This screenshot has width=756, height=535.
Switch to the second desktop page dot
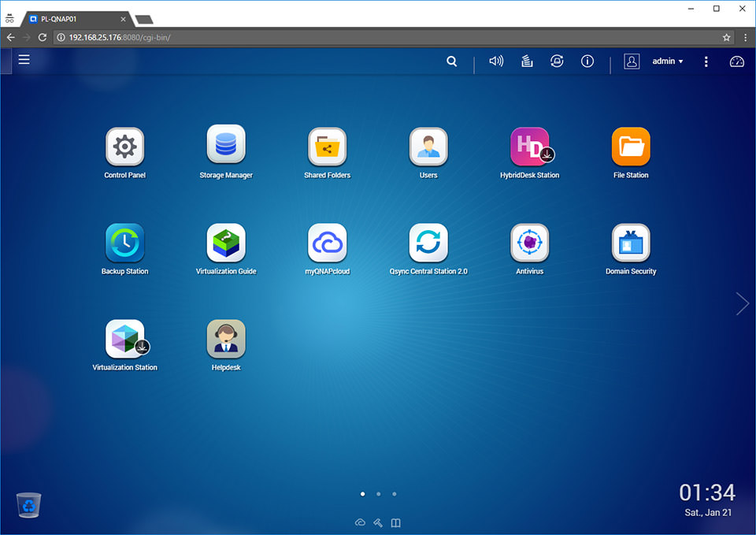(x=379, y=494)
